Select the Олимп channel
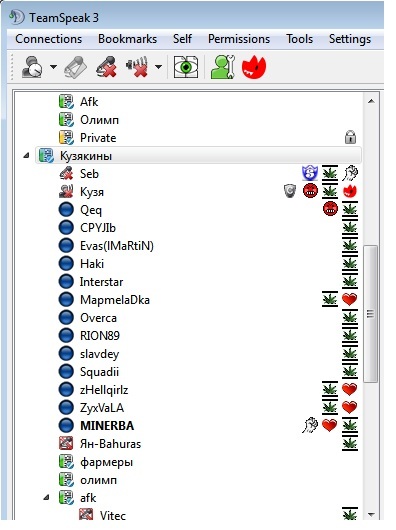The height and width of the screenshot is (530, 396). point(99,120)
